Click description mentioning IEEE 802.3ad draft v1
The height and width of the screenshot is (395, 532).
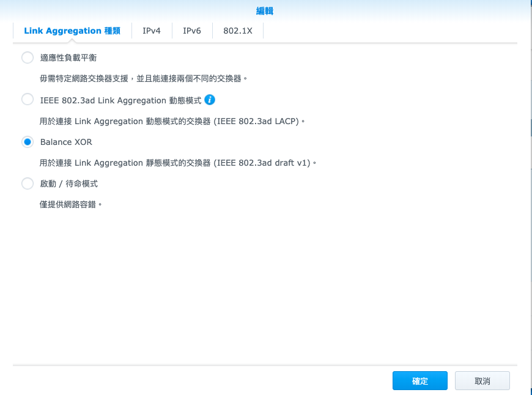click(178, 163)
